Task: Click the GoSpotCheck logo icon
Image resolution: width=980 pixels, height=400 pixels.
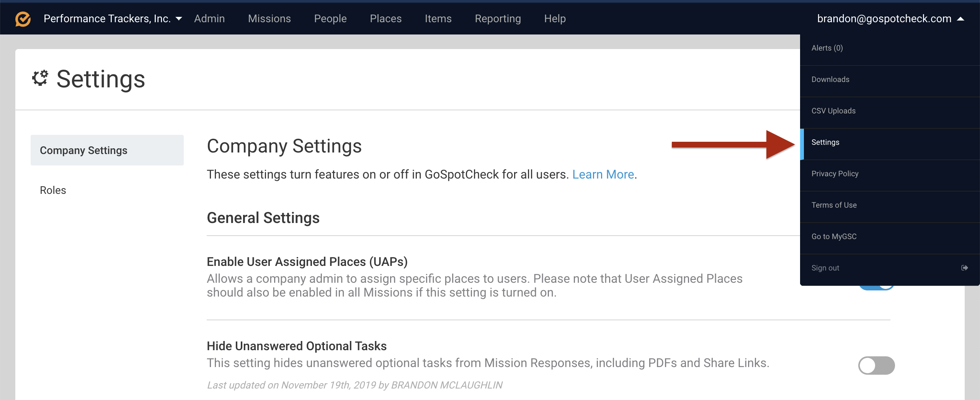Action: (23, 19)
